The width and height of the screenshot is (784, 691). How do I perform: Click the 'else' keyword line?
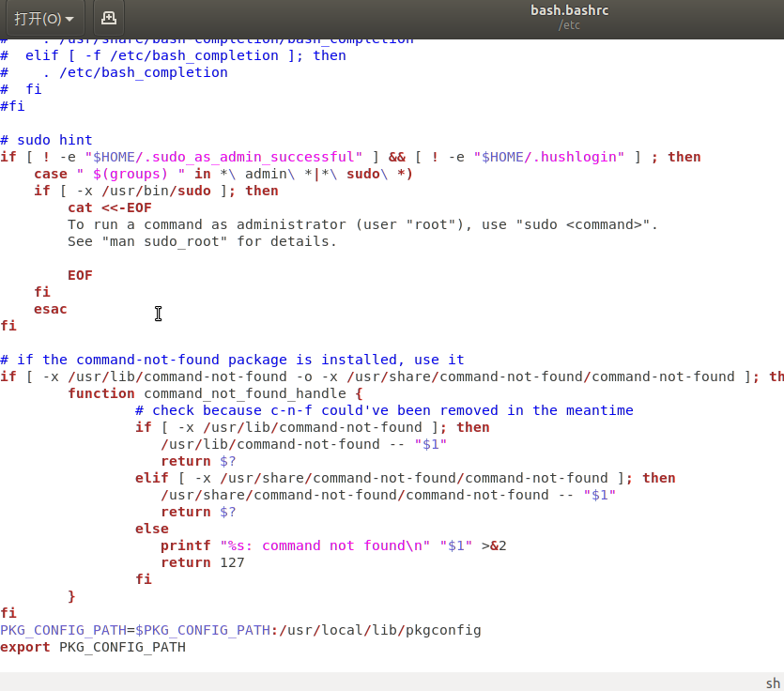click(152, 529)
